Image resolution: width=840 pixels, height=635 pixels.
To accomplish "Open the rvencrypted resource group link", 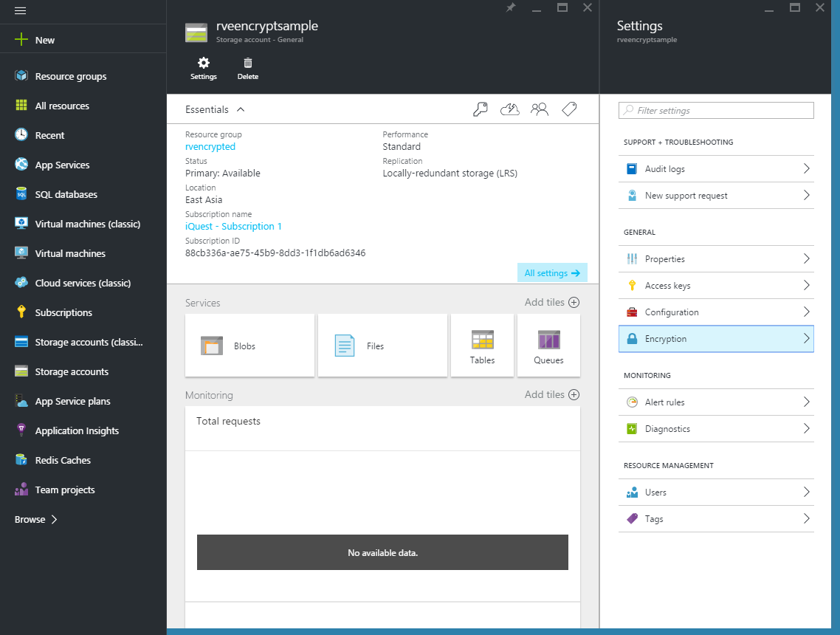I will click(210, 146).
